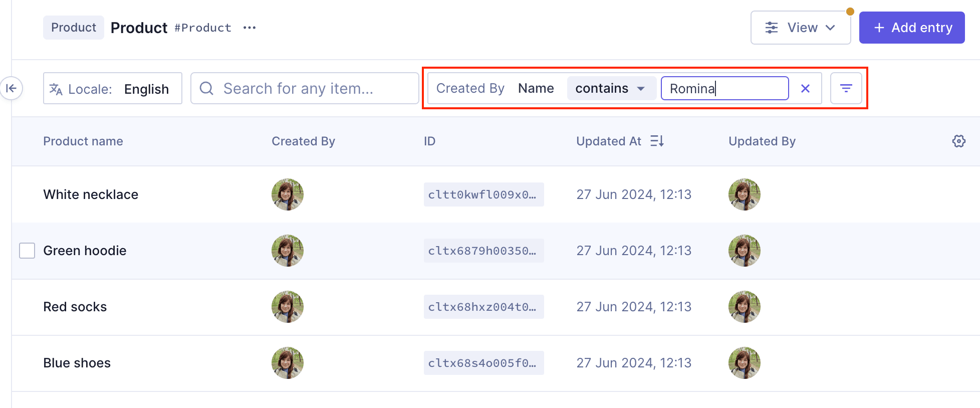This screenshot has height=408, width=980.
Task: Toggle sort order on Updated At
Action: [x=656, y=141]
